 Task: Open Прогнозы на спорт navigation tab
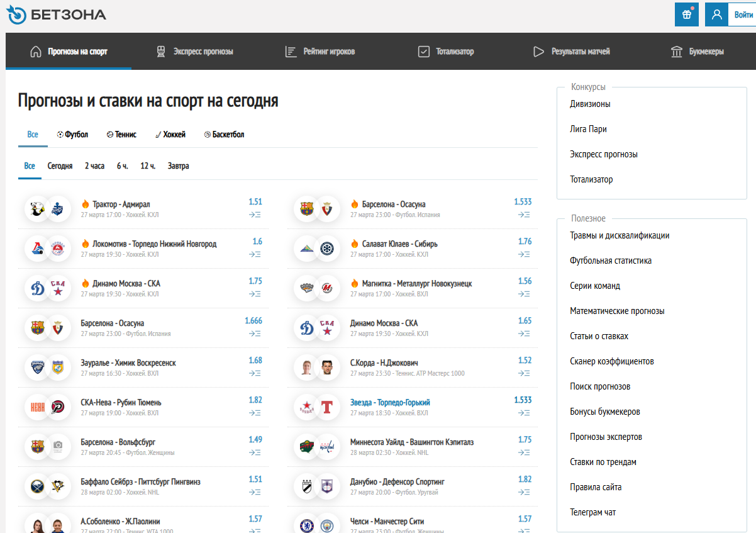click(69, 52)
